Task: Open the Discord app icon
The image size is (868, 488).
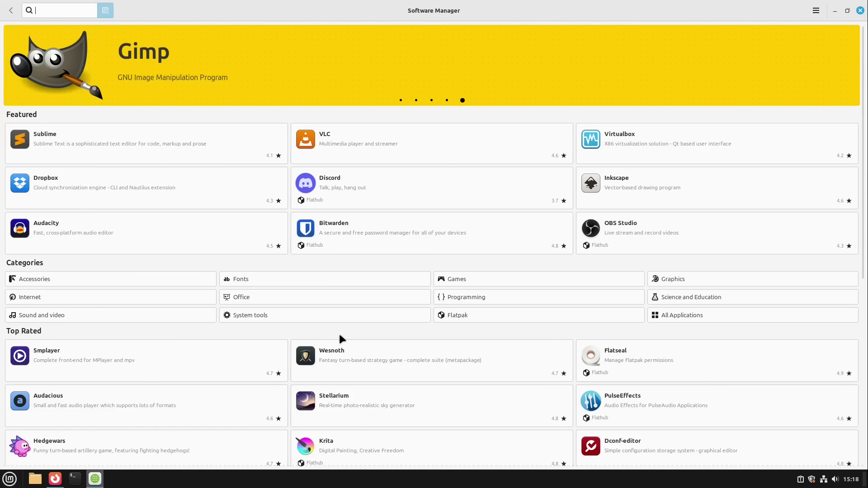Action: pyautogui.click(x=305, y=183)
